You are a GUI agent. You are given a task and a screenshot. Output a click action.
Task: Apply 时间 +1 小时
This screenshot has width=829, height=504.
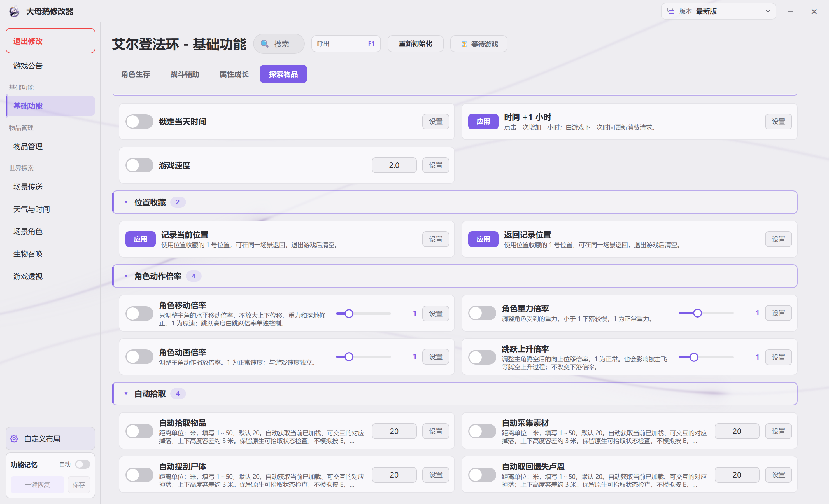pyautogui.click(x=483, y=122)
